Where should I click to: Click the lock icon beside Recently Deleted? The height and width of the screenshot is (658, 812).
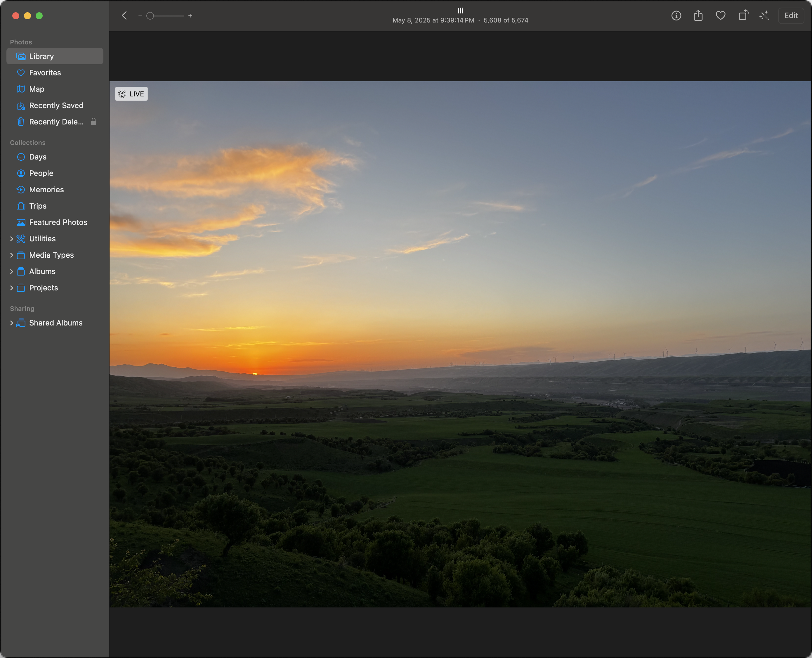pos(93,122)
